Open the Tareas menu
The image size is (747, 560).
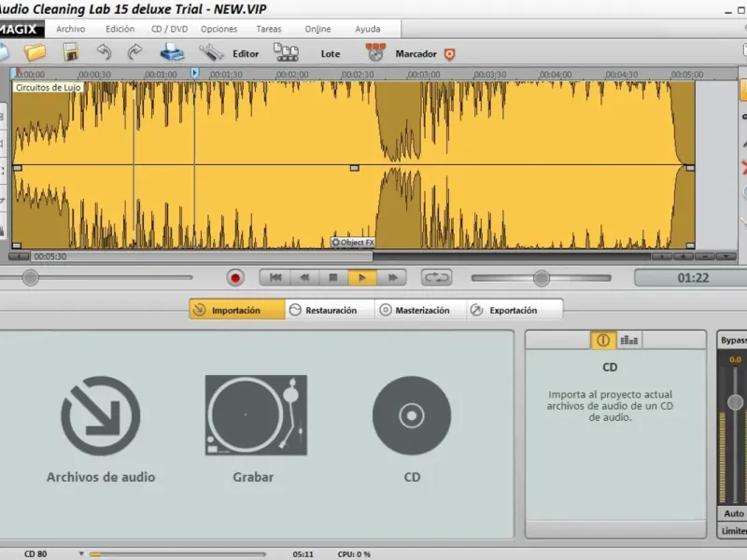coord(269,29)
